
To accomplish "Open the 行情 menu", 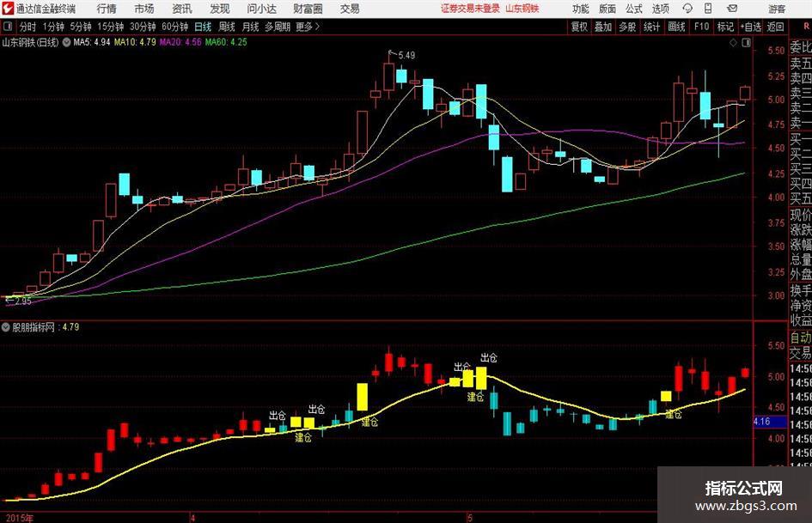I will point(107,9).
